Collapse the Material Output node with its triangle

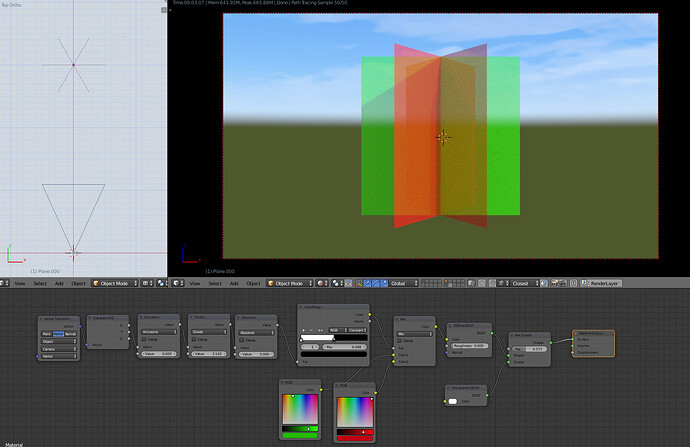[x=576, y=333]
